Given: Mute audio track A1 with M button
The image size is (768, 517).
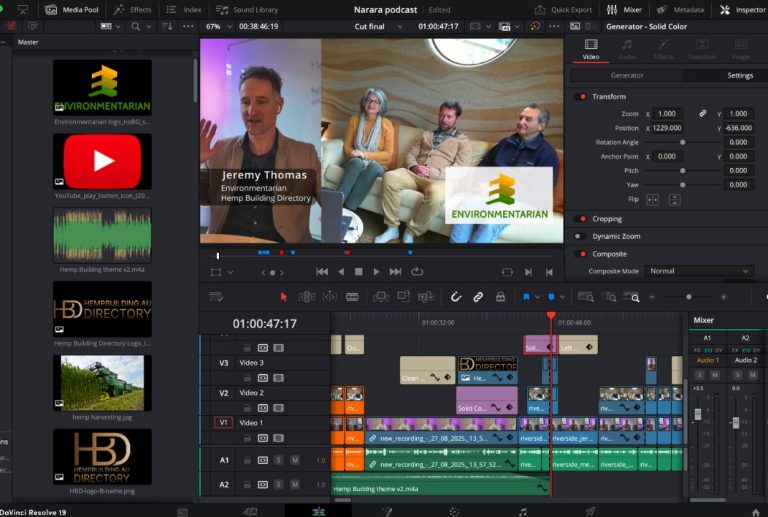Looking at the screenshot, I should 295,460.
